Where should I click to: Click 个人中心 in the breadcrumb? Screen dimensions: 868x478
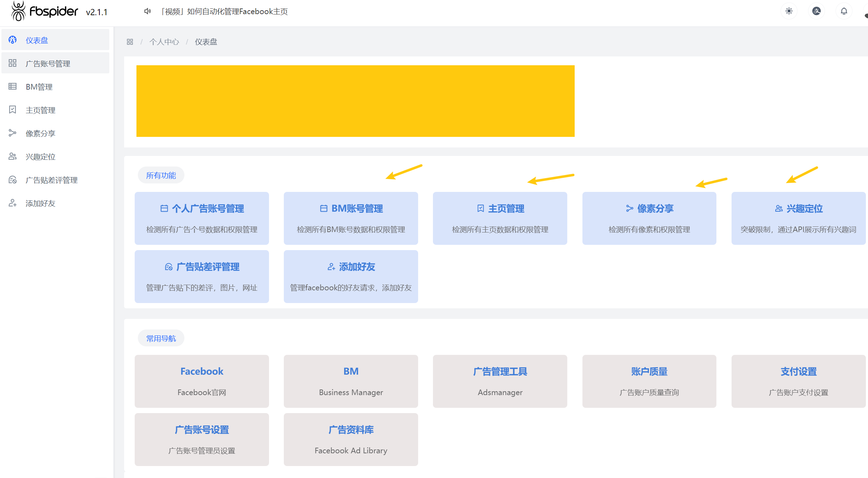pyautogui.click(x=164, y=42)
